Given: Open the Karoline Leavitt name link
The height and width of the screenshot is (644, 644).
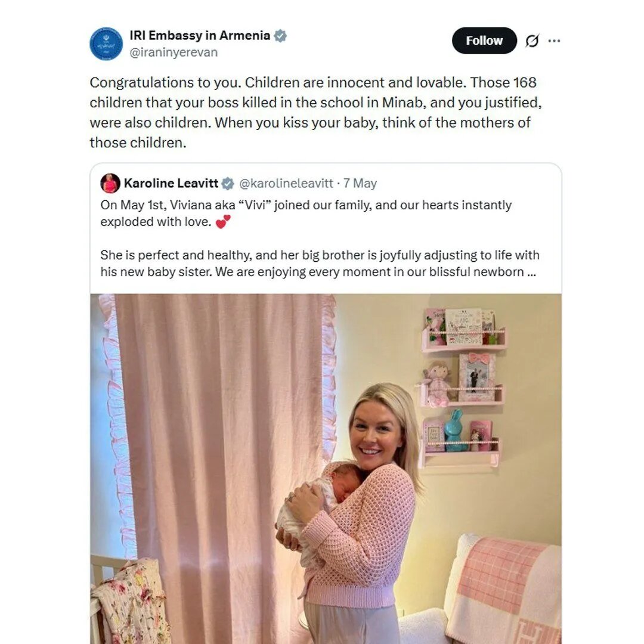Looking at the screenshot, I should point(171,183).
